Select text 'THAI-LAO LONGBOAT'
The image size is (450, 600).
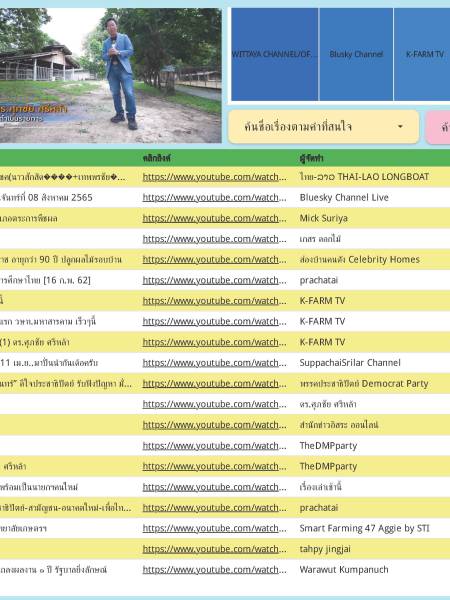[x=383, y=177]
